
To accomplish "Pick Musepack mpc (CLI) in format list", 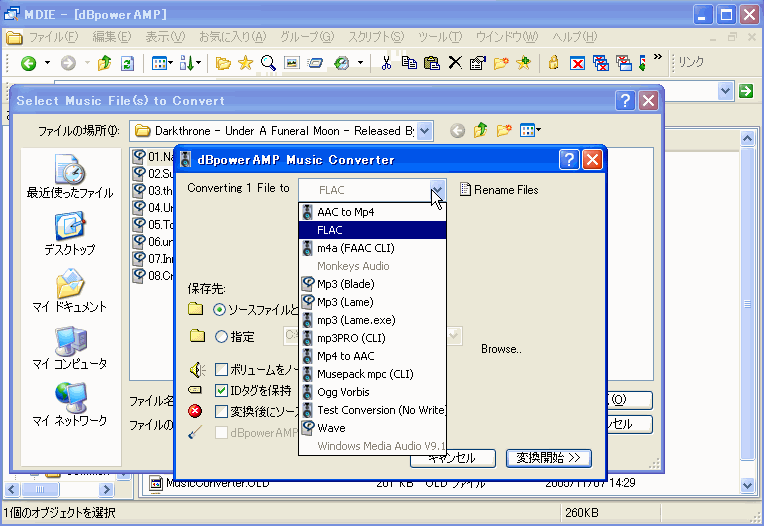I will coord(372,374).
